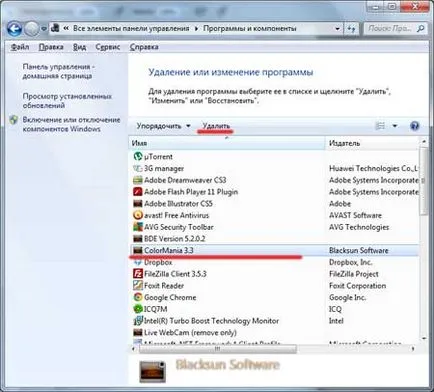
Task: Select 'Adobe Dreamweaver CS3' program name
Action: point(185,180)
